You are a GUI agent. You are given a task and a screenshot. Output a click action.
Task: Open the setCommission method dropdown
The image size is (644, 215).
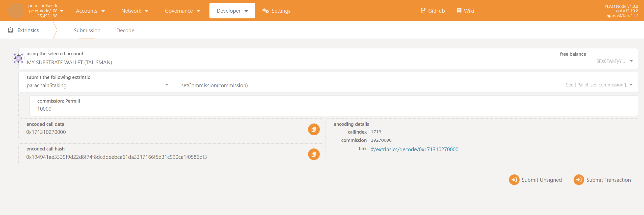[x=407, y=85]
